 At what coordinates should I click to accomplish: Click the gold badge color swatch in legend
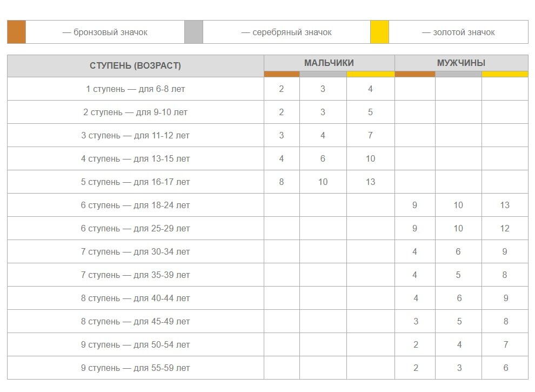pyautogui.click(x=380, y=32)
